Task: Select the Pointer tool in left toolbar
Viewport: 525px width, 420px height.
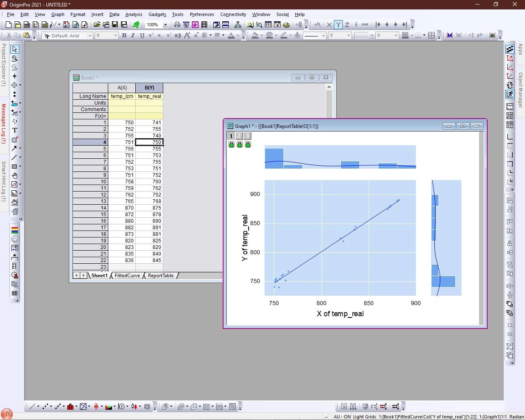Action: coord(15,49)
